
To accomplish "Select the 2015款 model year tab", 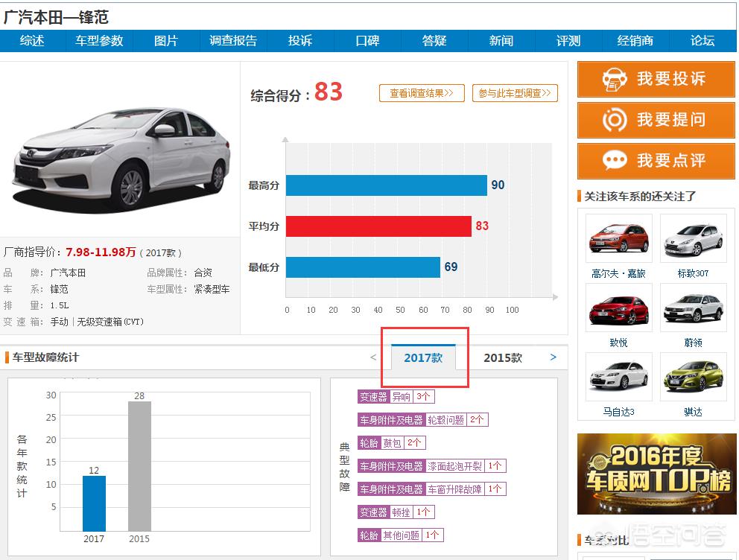I will (x=503, y=358).
